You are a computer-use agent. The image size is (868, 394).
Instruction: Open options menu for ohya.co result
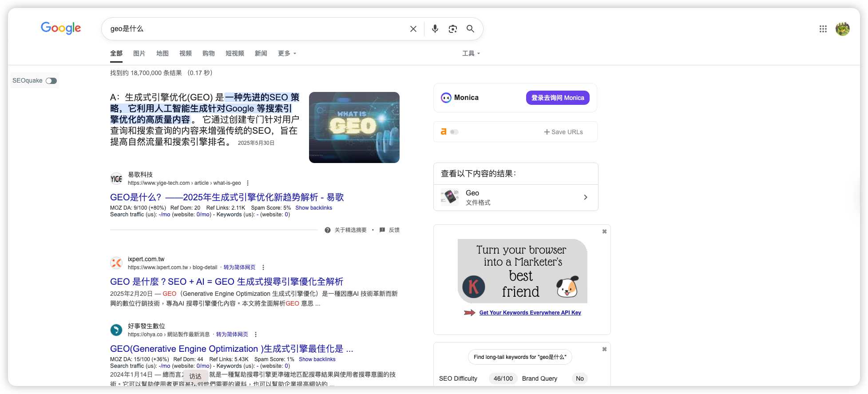click(x=256, y=334)
